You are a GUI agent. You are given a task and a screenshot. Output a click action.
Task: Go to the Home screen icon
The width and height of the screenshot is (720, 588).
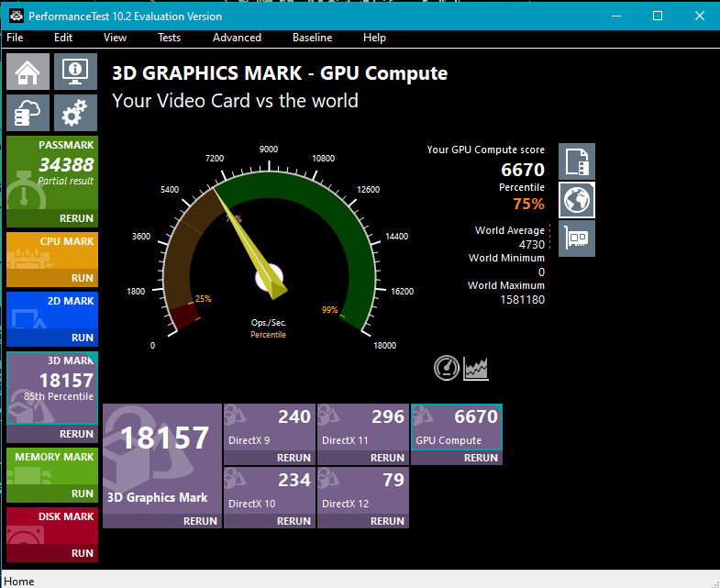28,72
